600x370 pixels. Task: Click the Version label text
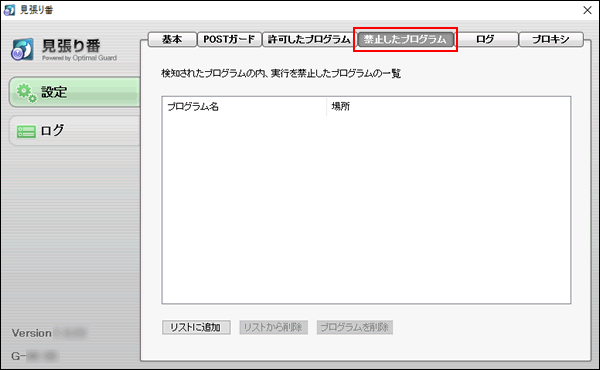coord(31,333)
